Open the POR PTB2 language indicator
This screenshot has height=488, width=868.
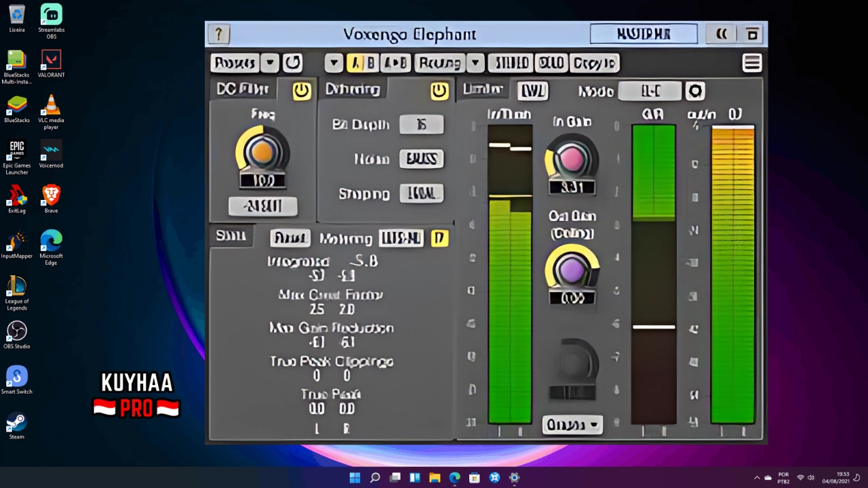tap(783, 478)
